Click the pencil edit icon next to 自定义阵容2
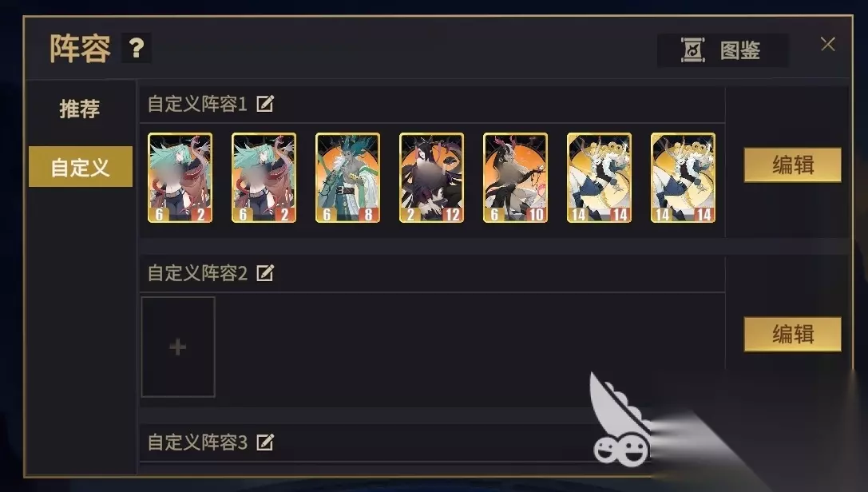 (x=265, y=273)
